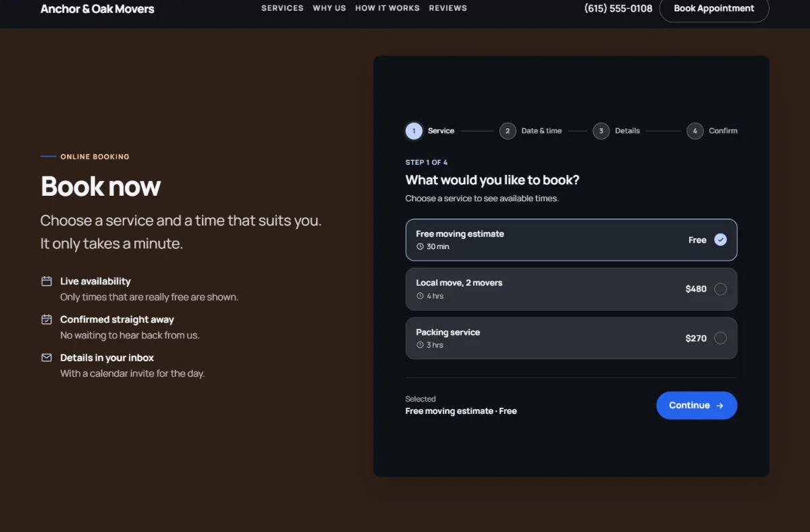Select the Local move, 2 movers radio
Screen dimensions: 810x532
tap(720, 289)
